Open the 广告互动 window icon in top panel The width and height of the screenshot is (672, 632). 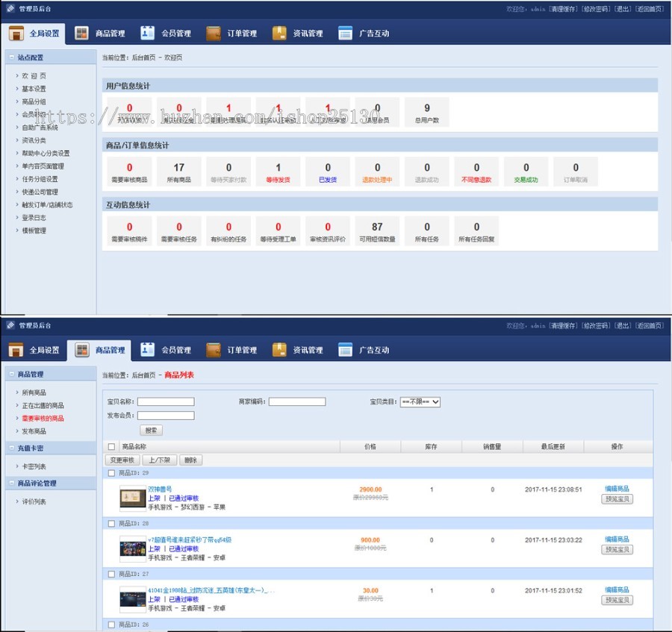click(x=345, y=33)
